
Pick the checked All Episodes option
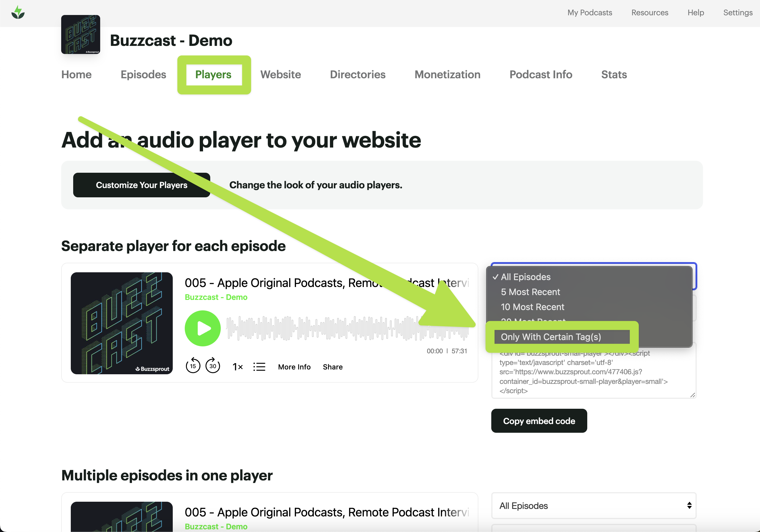click(x=525, y=277)
